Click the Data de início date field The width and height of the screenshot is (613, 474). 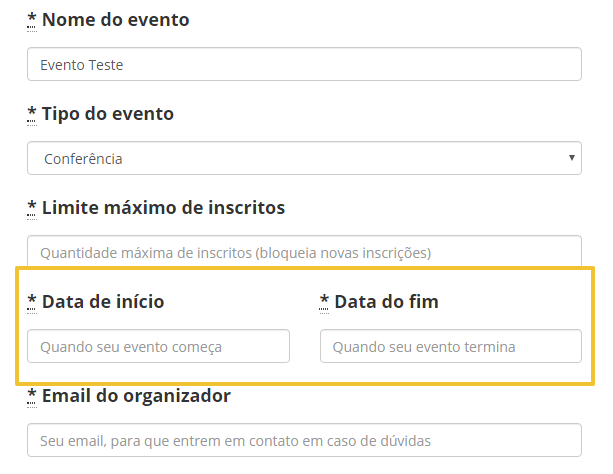point(158,346)
